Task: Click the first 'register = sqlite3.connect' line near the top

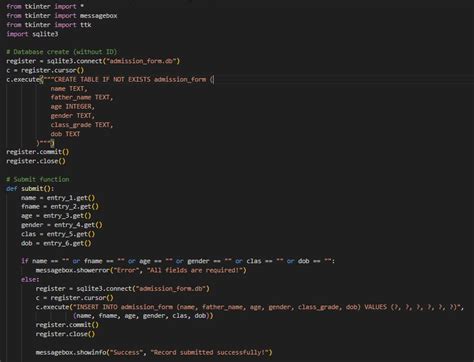Action: (93, 61)
